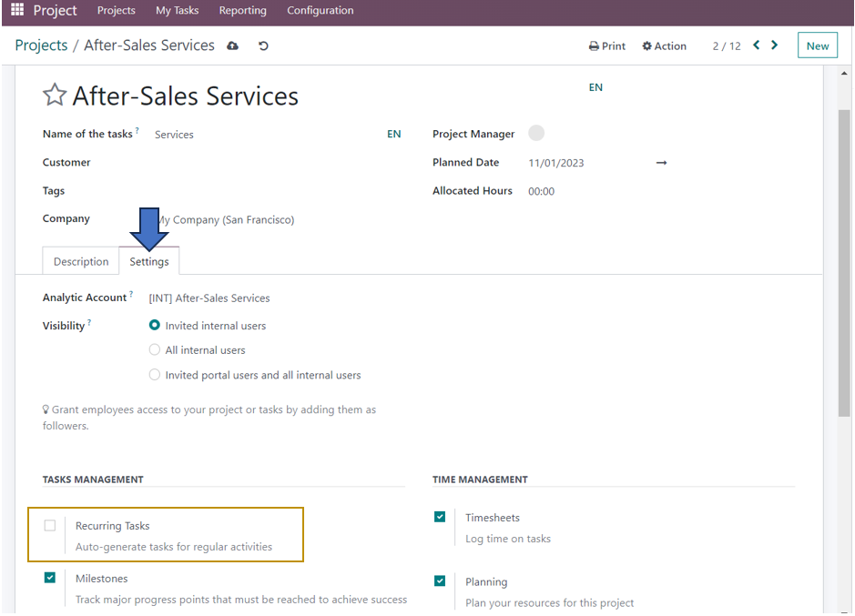Go to the next record with the chevron
Image resolution: width=855 pixels, height=616 pixels.
pos(774,44)
